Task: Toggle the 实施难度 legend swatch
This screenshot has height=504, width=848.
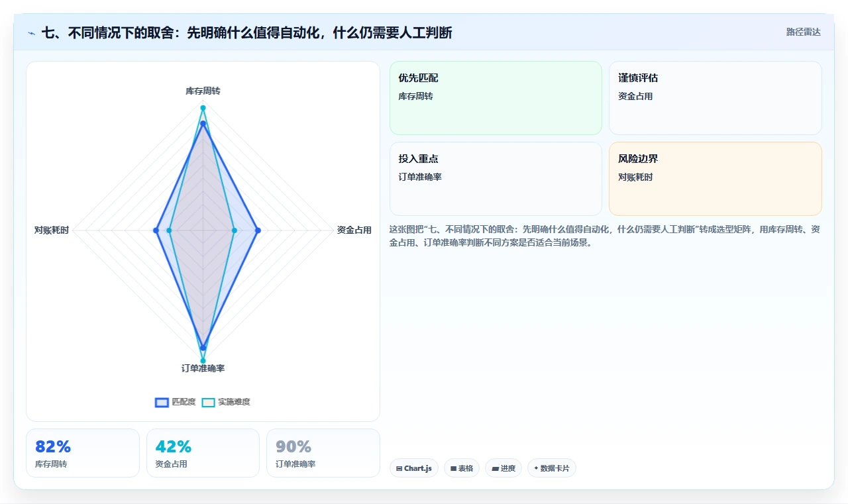Action: (x=208, y=402)
